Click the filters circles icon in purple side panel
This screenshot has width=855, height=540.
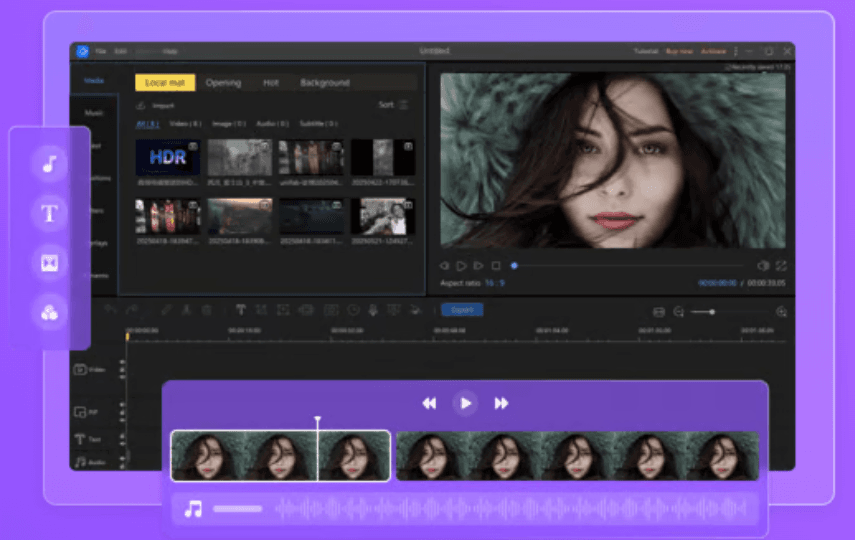50,313
